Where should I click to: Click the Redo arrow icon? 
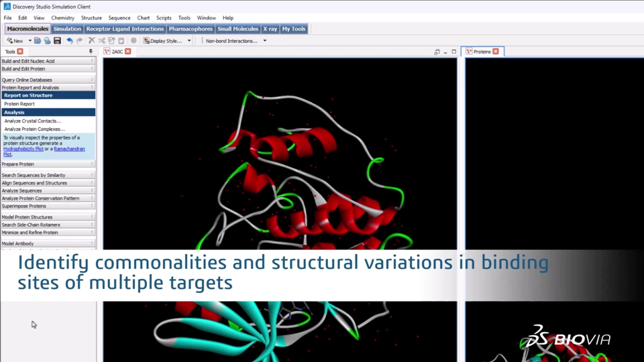(x=79, y=41)
